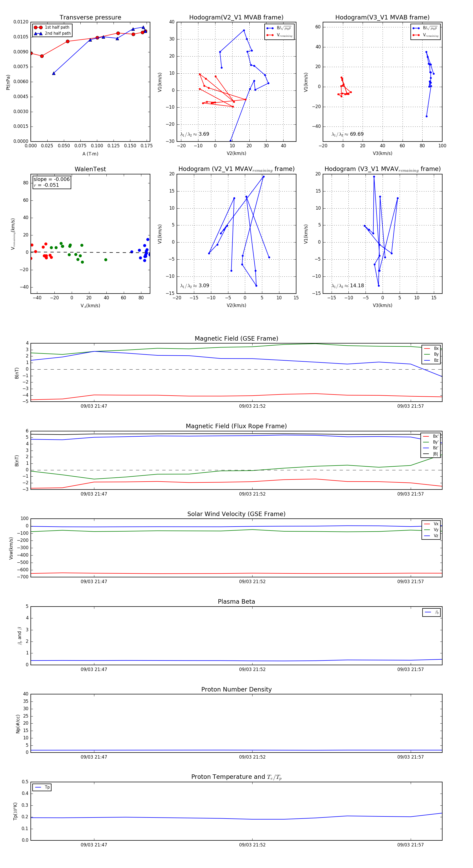This screenshot has width=473, height=868.
Task: Click the eigenvalue ratio value '14.18'
Action: (x=357, y=286)
